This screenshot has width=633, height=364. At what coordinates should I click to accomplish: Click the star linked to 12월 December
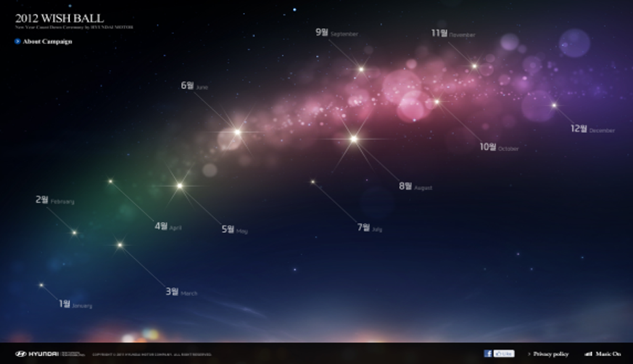click(554, 105)
